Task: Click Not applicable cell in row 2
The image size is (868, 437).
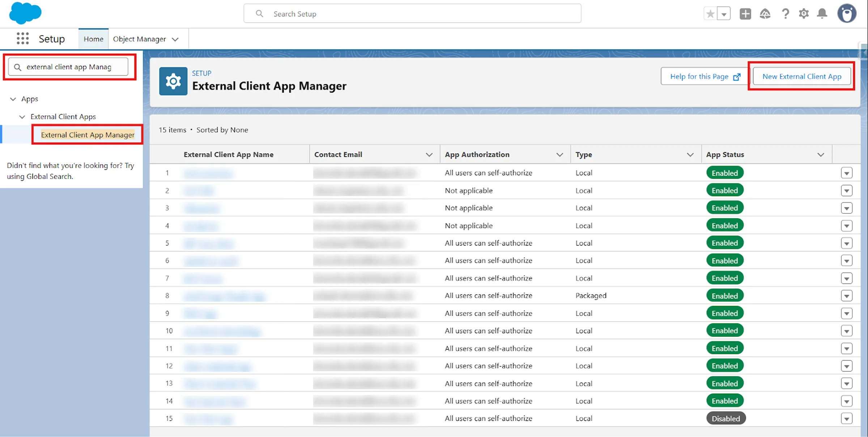Action: pos(469,190)
